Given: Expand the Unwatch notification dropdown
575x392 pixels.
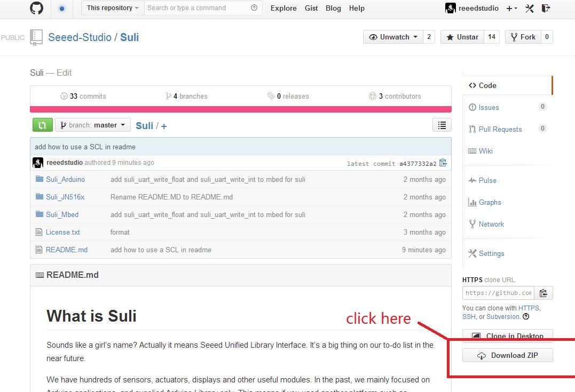Looking at the screenshot, I should pyautogui.click(x=393, y=37).
